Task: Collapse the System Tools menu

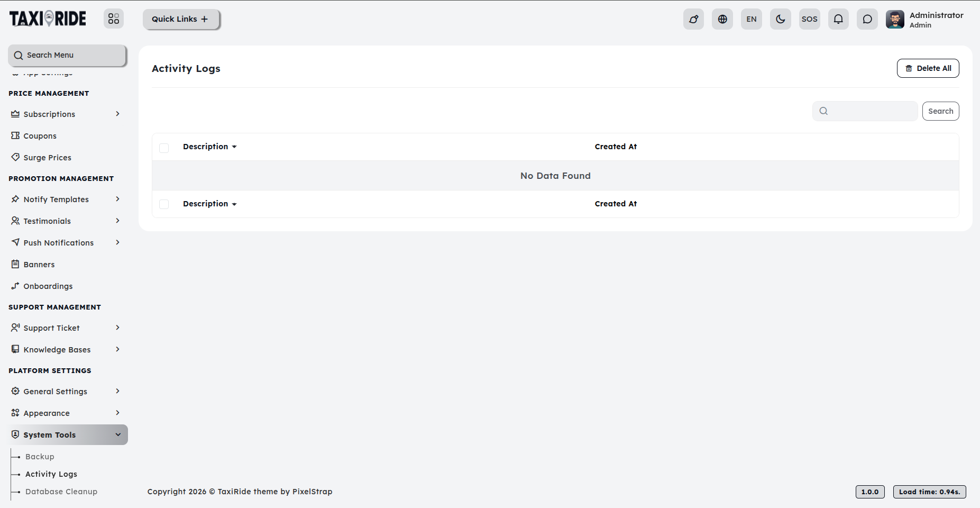Action: (68, 435)
